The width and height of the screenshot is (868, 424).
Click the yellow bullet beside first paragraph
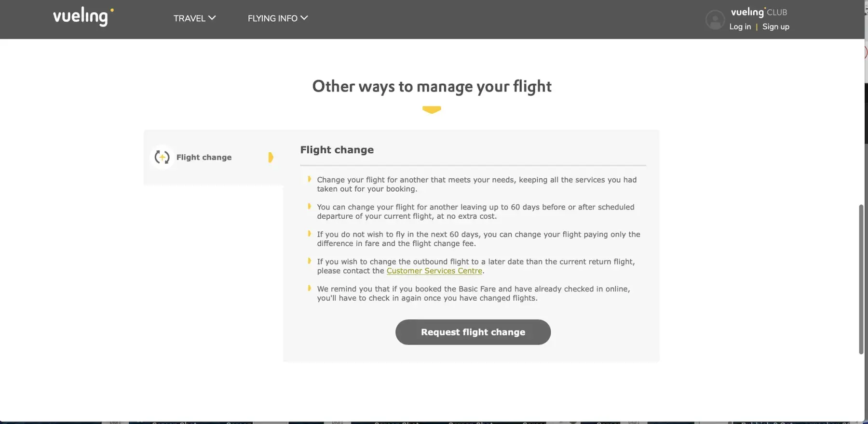(309, 179)
